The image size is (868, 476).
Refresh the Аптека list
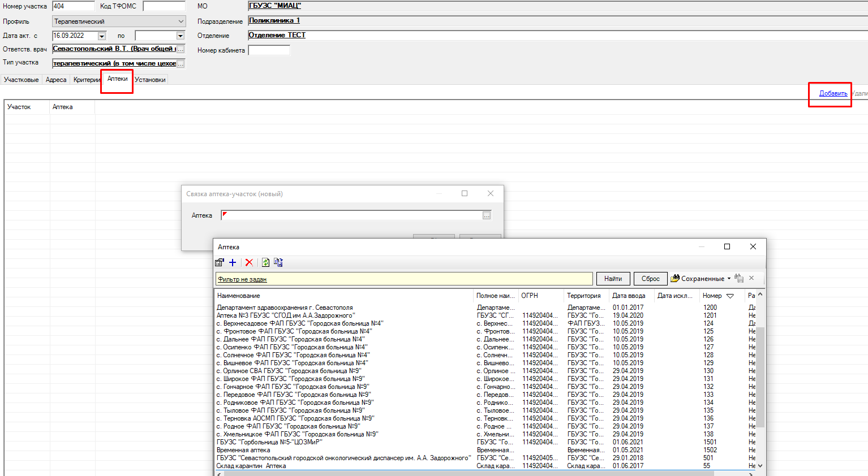point(265,262)
